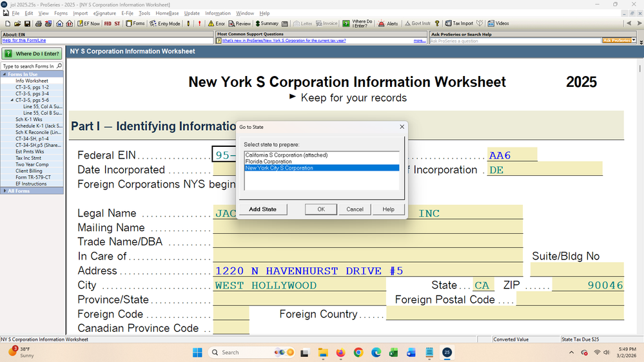This screenshot has width=644, height=362.
Task: Click the heart handshake icon near Tax Import
Action: coord(480,23)
